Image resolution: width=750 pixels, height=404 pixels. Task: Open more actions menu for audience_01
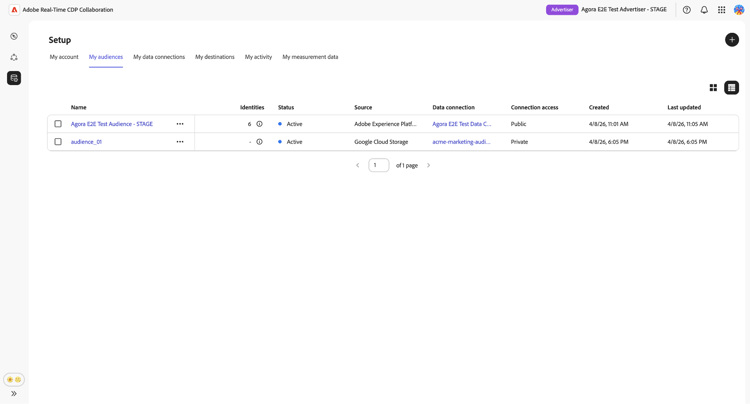pos(180,142)
